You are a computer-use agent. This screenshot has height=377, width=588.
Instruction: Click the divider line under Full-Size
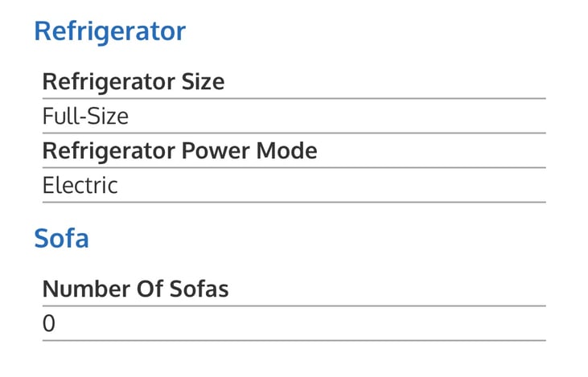(x=294, y=133)
